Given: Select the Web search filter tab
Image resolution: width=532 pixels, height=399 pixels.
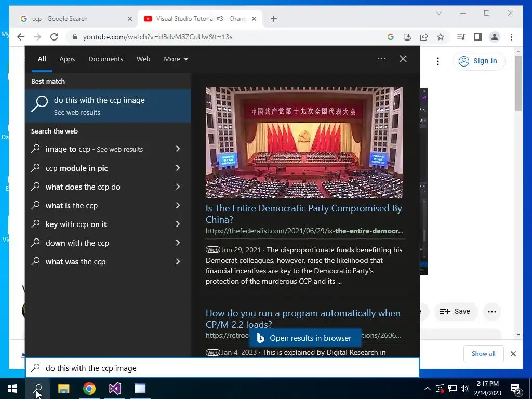Looking at the screenshot, I should (x=143, y=59).
